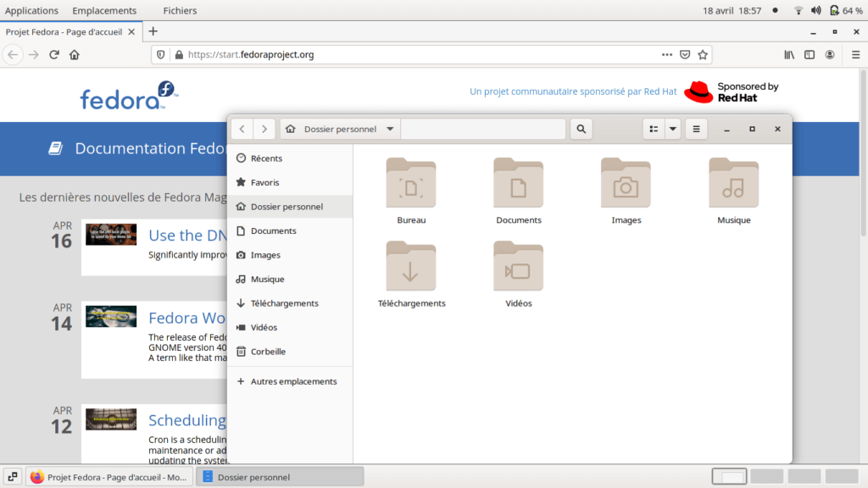Open the Fedora Wo article link
The width and height of the screenshot is (868, 488).
pos(187,318)
